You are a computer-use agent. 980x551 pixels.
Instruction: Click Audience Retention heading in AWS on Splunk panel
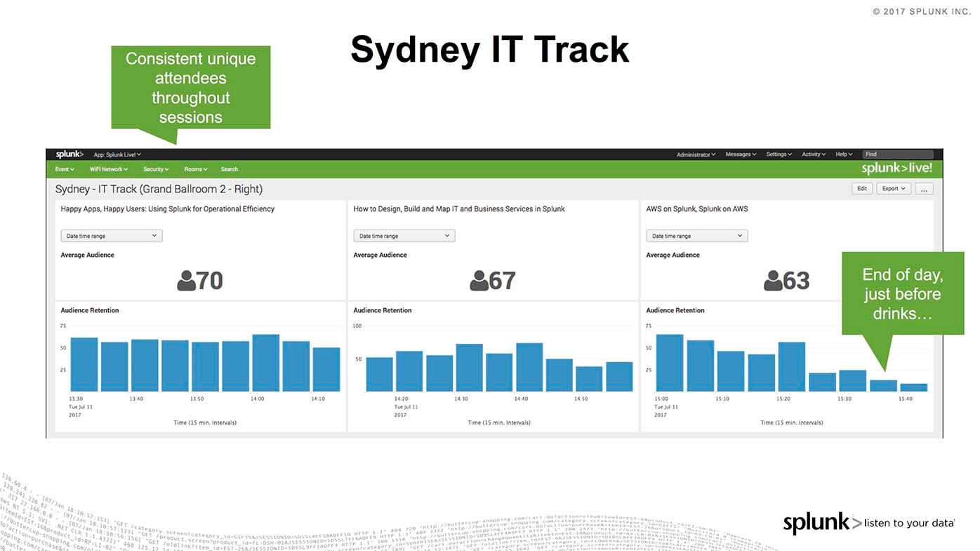(x=675, y=310)
